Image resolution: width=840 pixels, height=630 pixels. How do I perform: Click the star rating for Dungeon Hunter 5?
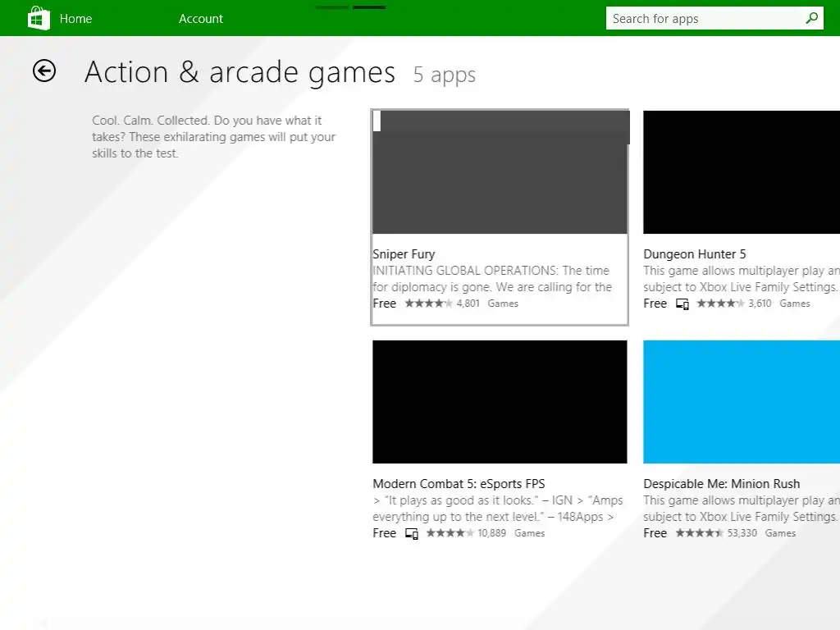coord(720,304)
